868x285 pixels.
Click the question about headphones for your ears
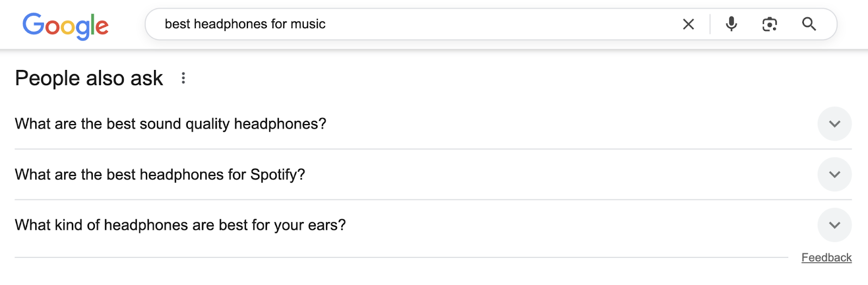[x=180, y=225]
